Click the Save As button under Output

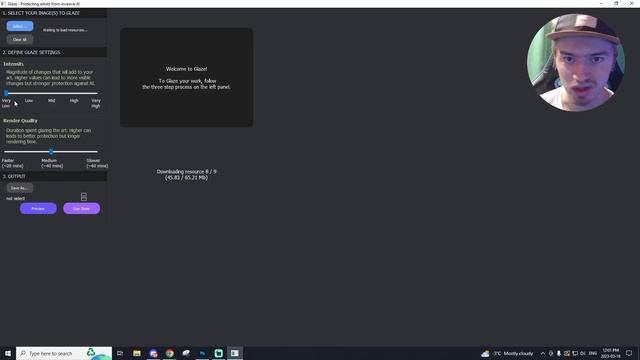20,188
